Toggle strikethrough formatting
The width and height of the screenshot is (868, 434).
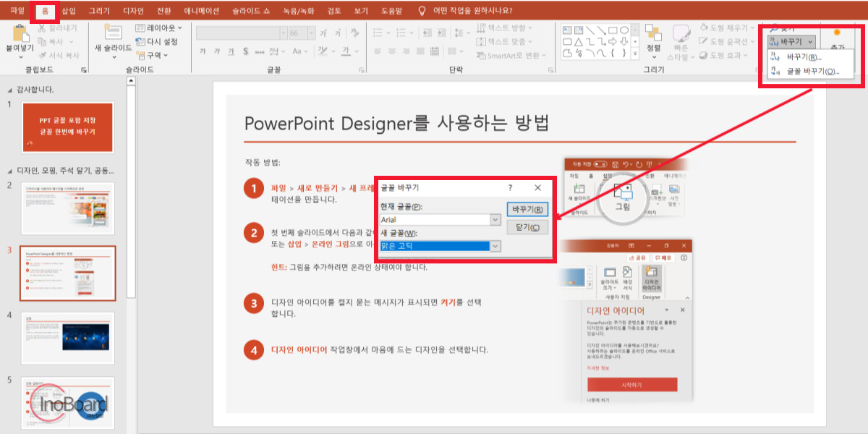click(x=259, y=51)
